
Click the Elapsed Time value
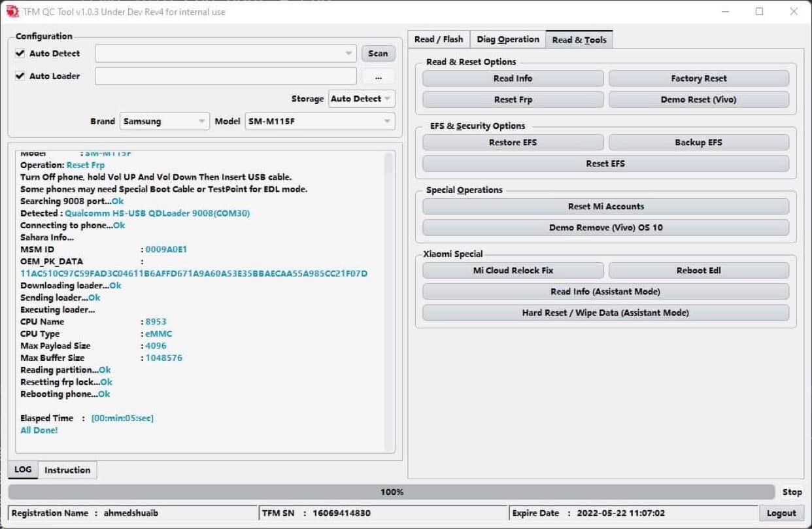pyautogui.click(x=122, y=418)
